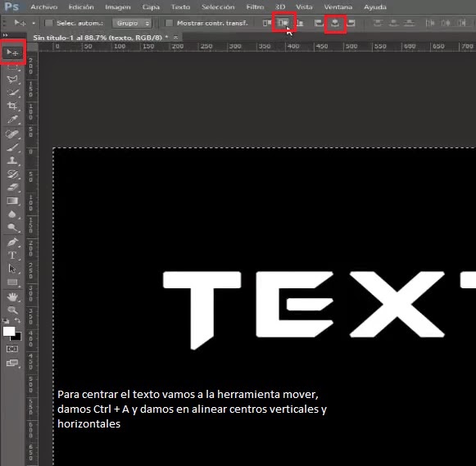
Task: Select the Crop tool
Action: 12,106
